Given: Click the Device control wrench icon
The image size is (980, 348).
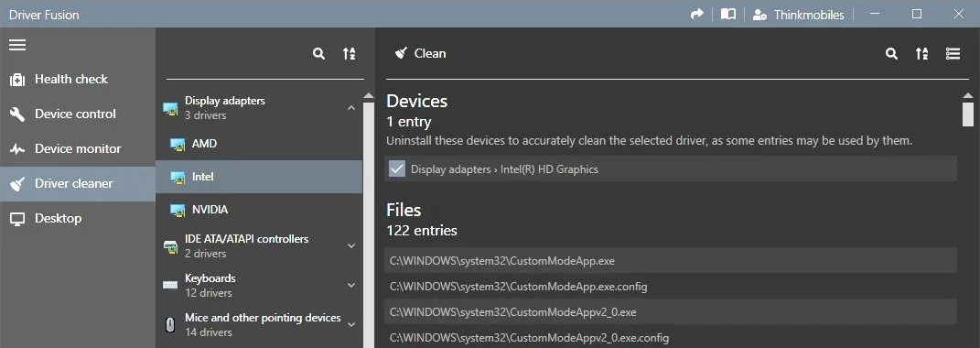Looking at the screenshot, I should [17, 114].
